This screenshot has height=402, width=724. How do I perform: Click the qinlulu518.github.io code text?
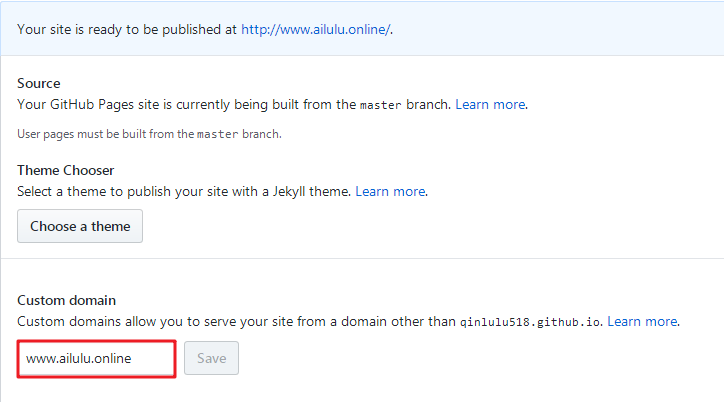tap(530, 322)
